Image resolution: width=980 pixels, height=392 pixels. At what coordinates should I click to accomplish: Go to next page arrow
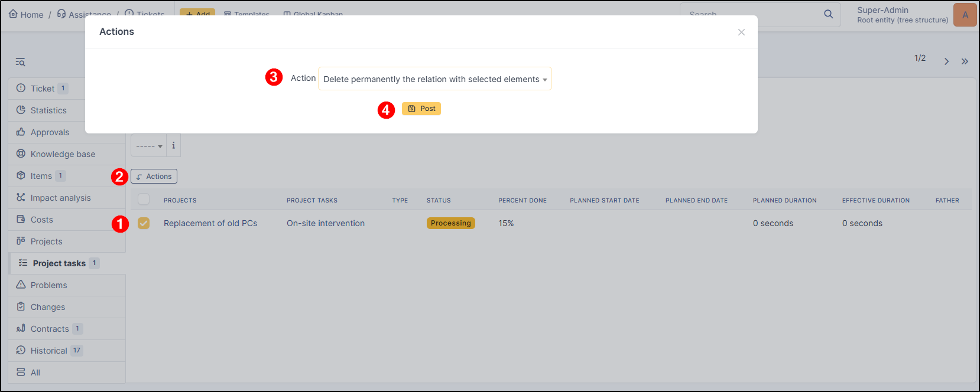click(x=946, y=61)
